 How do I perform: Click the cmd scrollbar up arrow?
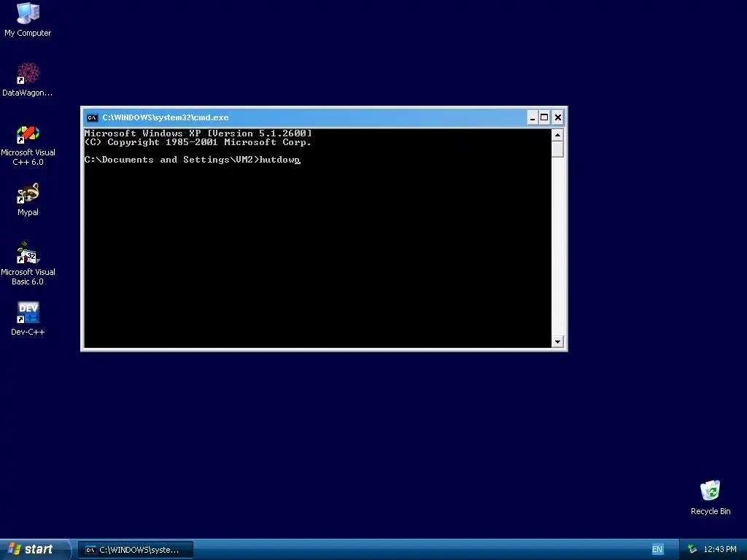(557, 135)
